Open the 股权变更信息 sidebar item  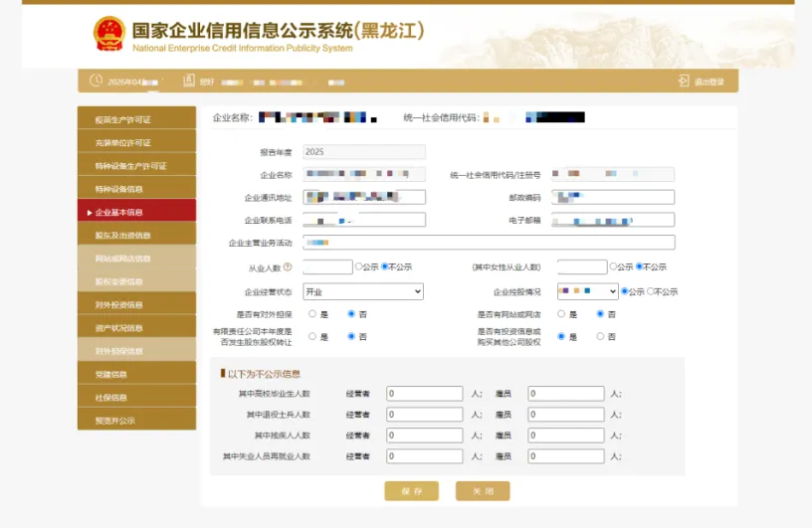136,281
